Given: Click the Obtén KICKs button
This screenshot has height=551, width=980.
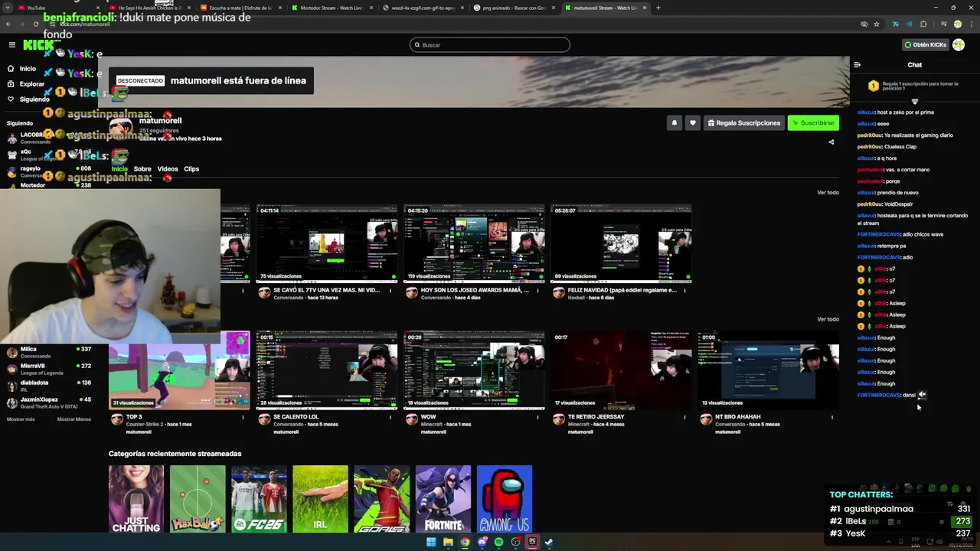Looking at the screenshot, I should tap(925, 45).
